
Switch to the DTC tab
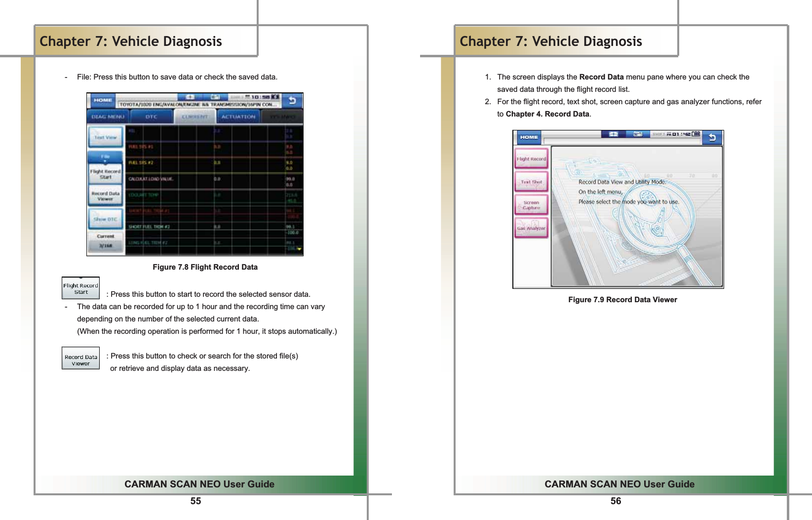(152, 117)
